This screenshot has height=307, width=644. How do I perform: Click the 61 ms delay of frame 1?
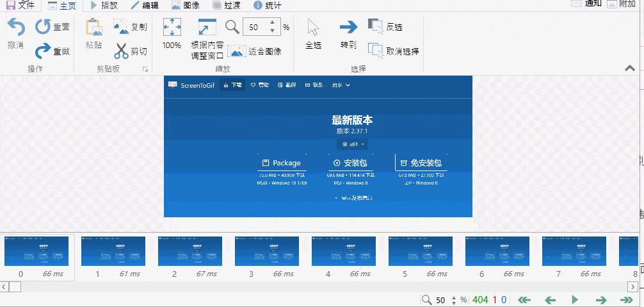point(130,274)
